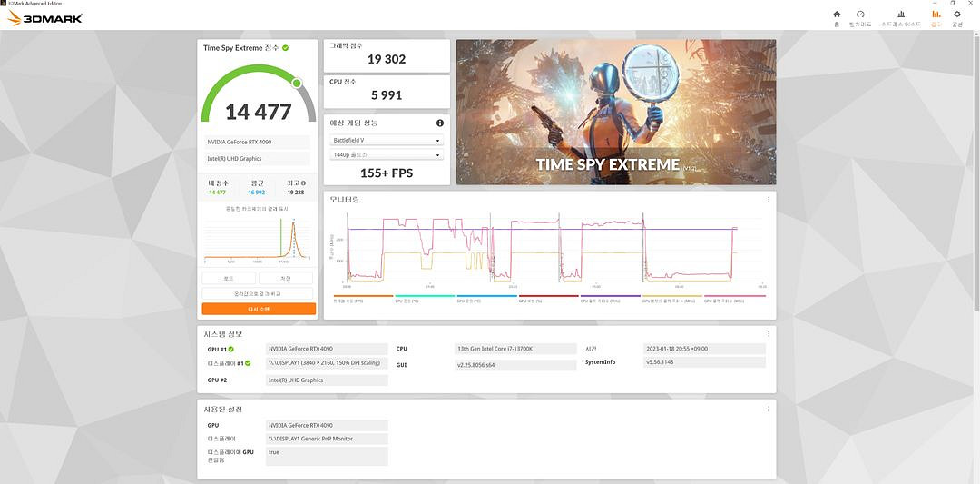Open the Battlefield V game dropdown
Image resolution: width=980 pixels, height=484 pixels.
[387, 141]
